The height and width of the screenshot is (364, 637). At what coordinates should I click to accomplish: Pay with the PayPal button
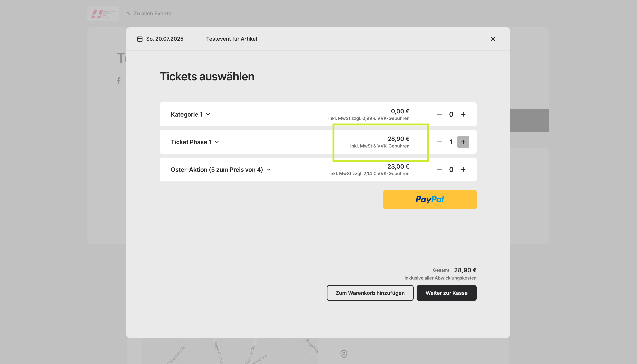pos(430,200)
